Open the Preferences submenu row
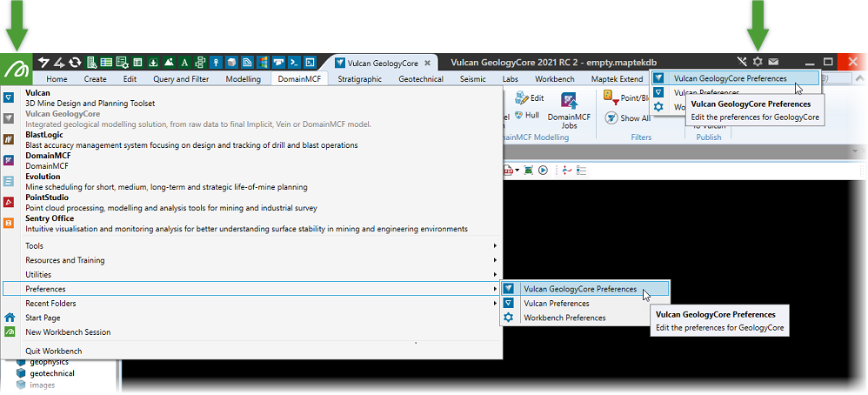This screenshot has width=868, height=395. tap(251, 289)
